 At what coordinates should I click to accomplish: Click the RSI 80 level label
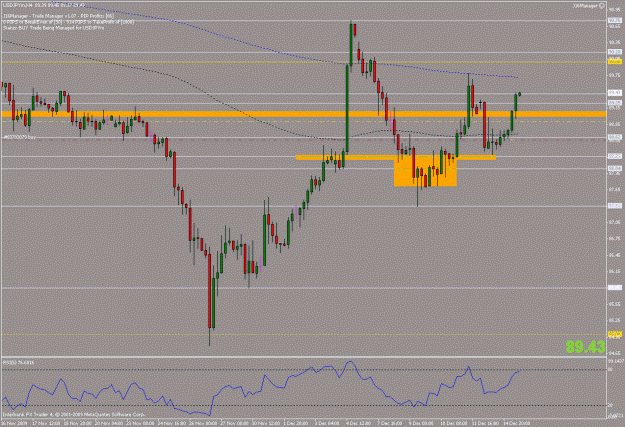point(610,370)
